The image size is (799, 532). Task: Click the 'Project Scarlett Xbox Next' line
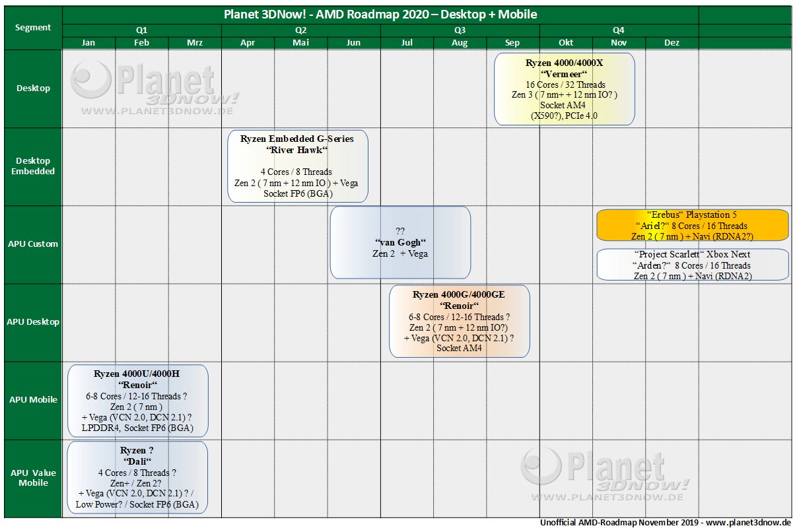coord(692,255)
